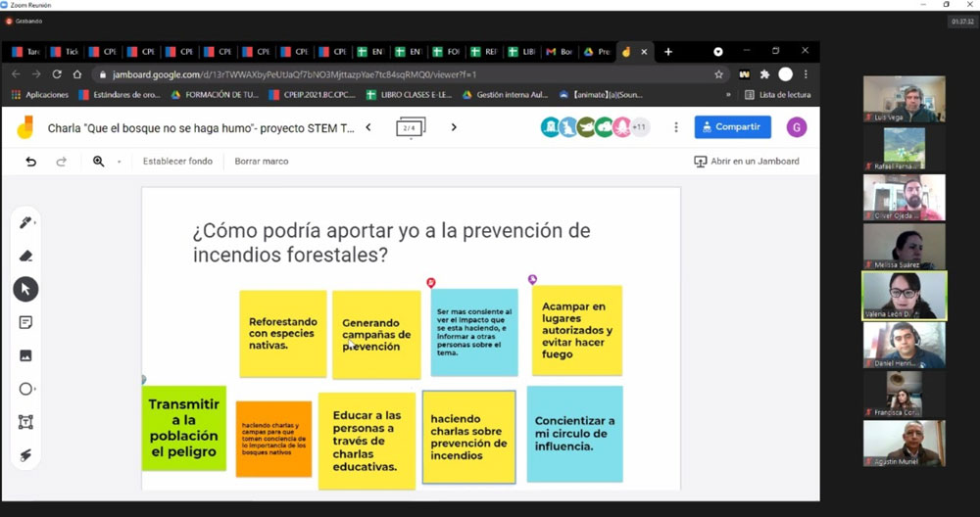Select the green Transmitir a la población note
The image size is (980, 517).
184,428
